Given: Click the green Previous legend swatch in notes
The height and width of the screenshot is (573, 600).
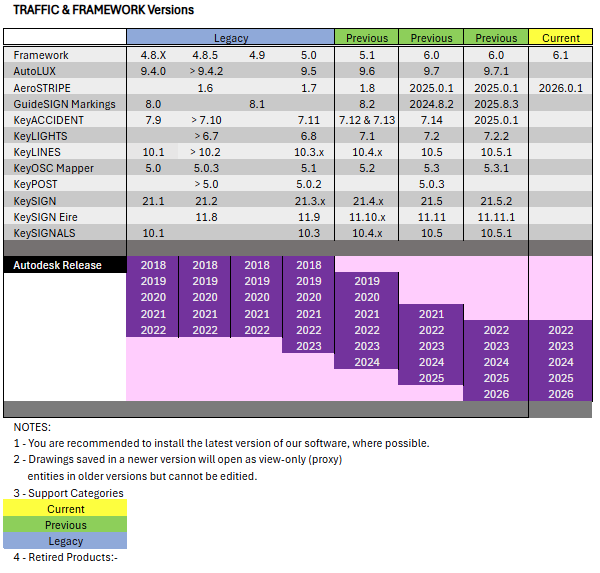Looking at the screenshot, I should click(x=66, y=525).
